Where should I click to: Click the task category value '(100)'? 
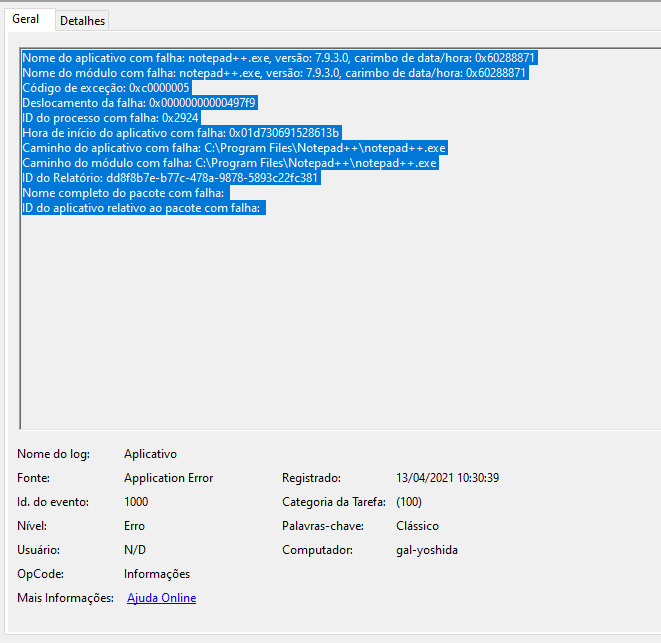coord(409,502)
